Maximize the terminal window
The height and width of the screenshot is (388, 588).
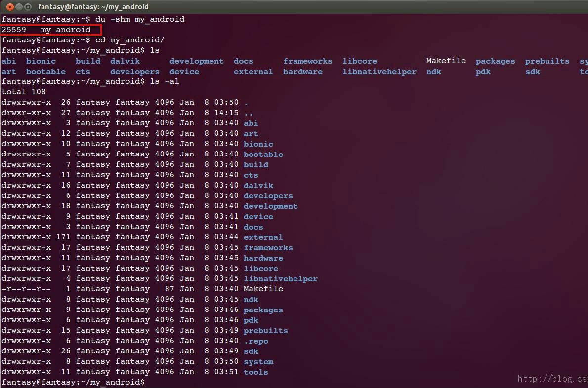[28, 7]
